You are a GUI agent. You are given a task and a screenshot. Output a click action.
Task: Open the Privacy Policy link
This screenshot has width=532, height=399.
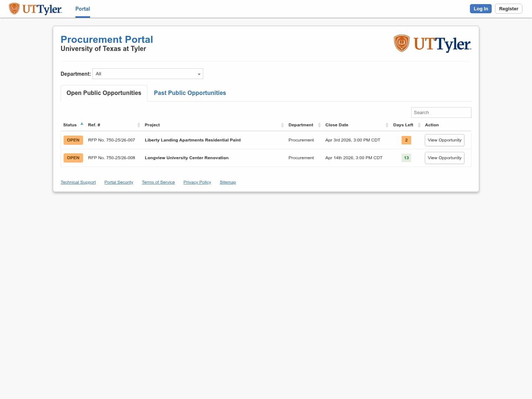point(197,182)
